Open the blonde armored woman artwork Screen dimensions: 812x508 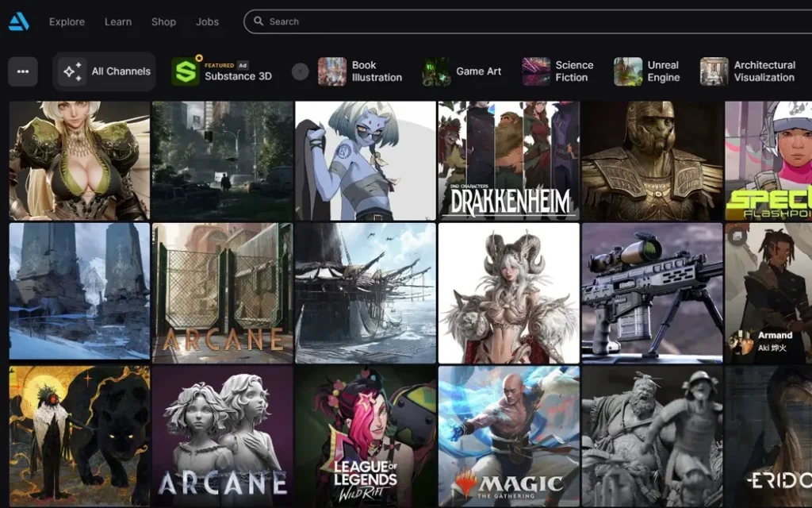[79, 160]
